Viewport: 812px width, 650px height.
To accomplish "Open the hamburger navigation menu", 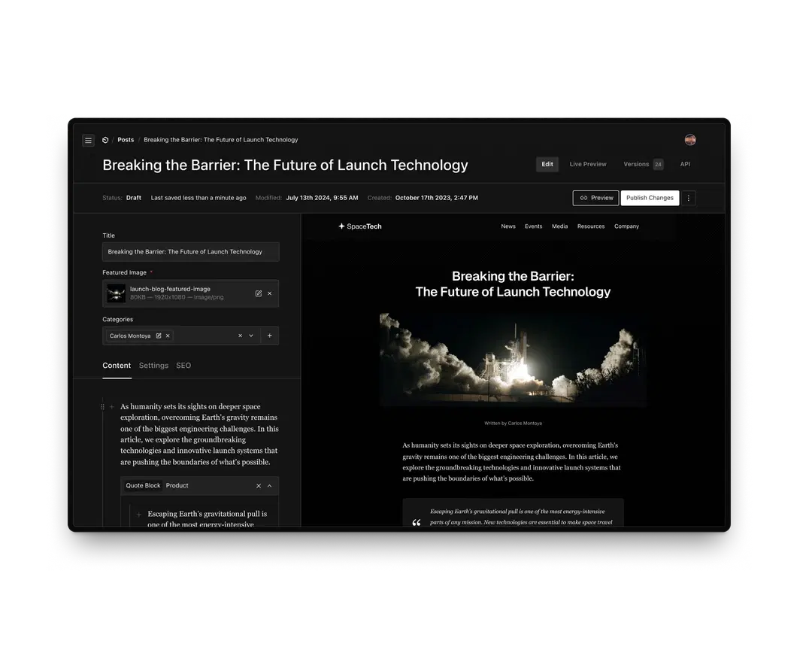I will pos(88,140).
